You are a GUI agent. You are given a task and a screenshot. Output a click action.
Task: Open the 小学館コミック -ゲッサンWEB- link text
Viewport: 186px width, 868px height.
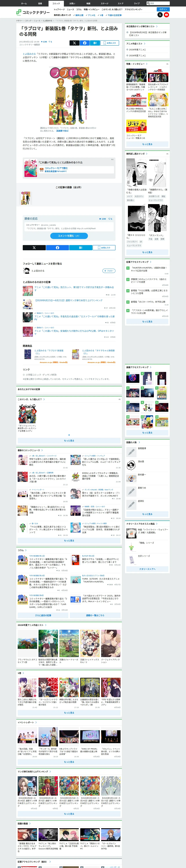pyautogui.click(x=42, y=375)
